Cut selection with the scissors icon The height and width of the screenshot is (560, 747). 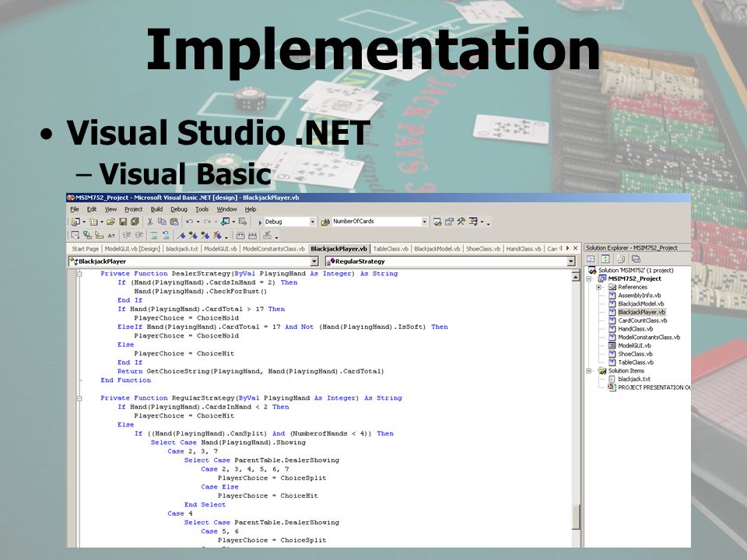point(149,222)
